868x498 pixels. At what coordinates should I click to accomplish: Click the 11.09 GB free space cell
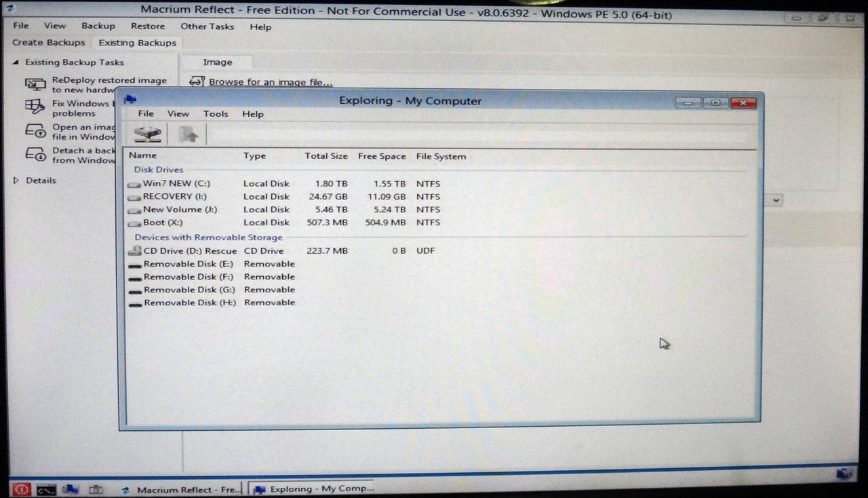click(387, 197)
